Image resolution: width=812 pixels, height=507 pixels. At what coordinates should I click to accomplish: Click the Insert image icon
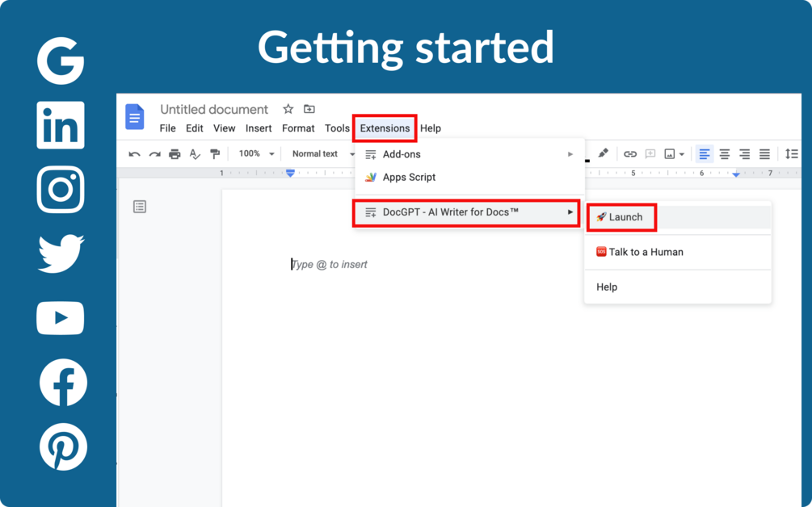click(670, 154)
